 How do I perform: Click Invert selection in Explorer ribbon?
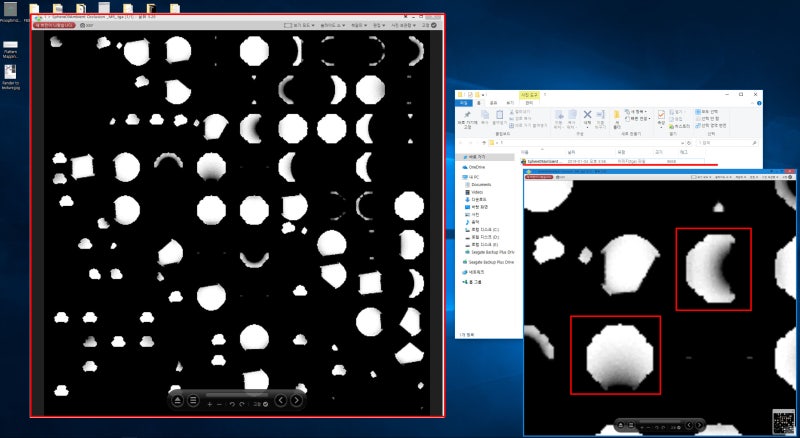click(x=711, y=126)
